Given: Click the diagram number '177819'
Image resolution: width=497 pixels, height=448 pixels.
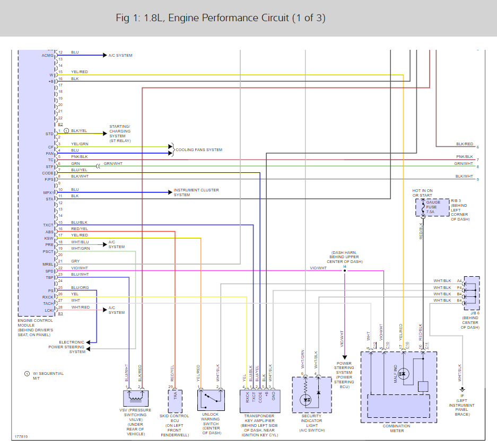Looking at the screenshot, I should click(21, 436).
